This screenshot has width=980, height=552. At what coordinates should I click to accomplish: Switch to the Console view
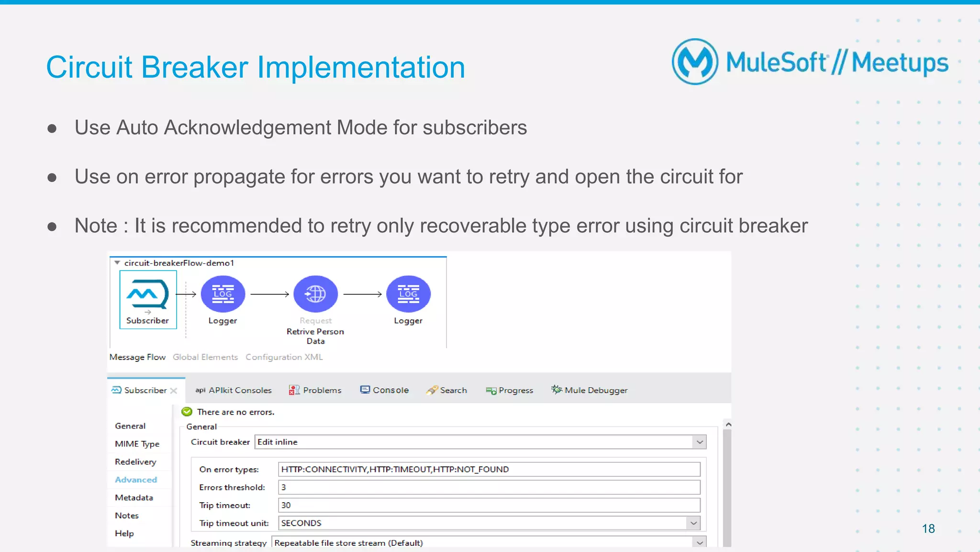point(384,390)
